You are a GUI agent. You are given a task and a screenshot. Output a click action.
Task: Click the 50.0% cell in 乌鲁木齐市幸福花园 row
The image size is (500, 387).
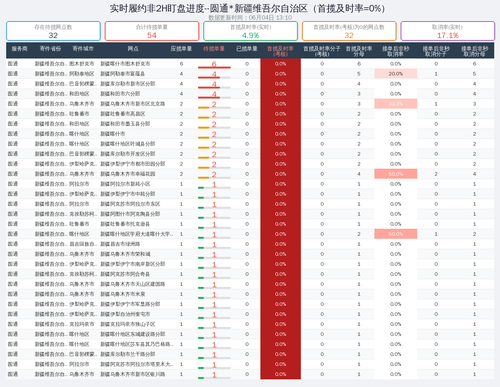(x=396, y=174)
